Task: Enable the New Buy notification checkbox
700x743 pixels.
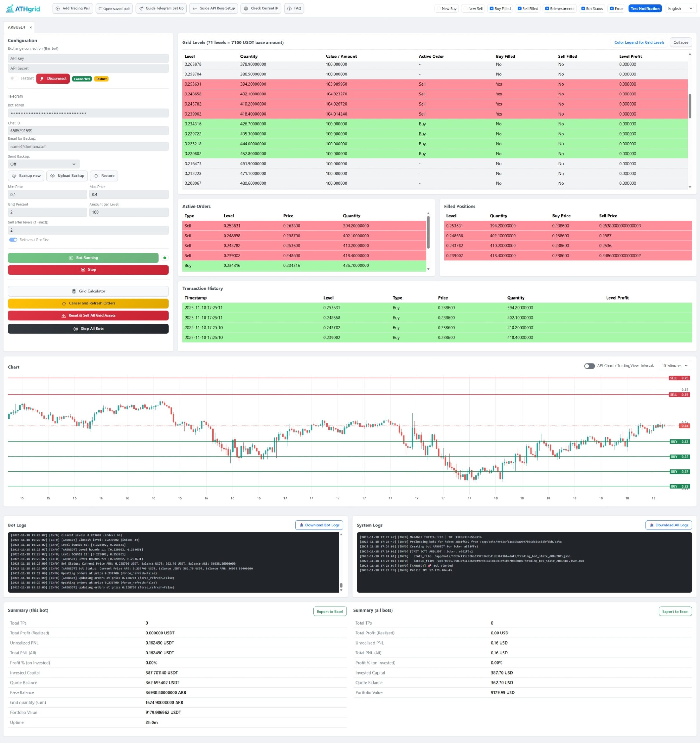Action: (439, 9)
